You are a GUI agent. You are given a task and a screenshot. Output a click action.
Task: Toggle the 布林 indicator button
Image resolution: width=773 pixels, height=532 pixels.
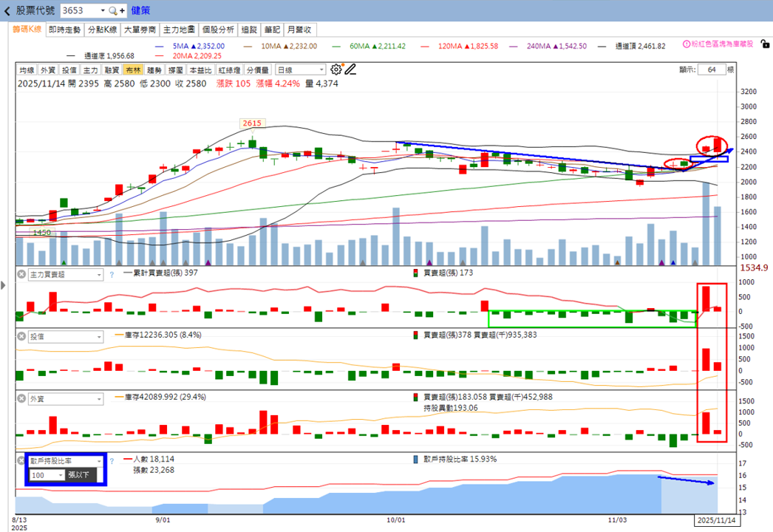134,70
